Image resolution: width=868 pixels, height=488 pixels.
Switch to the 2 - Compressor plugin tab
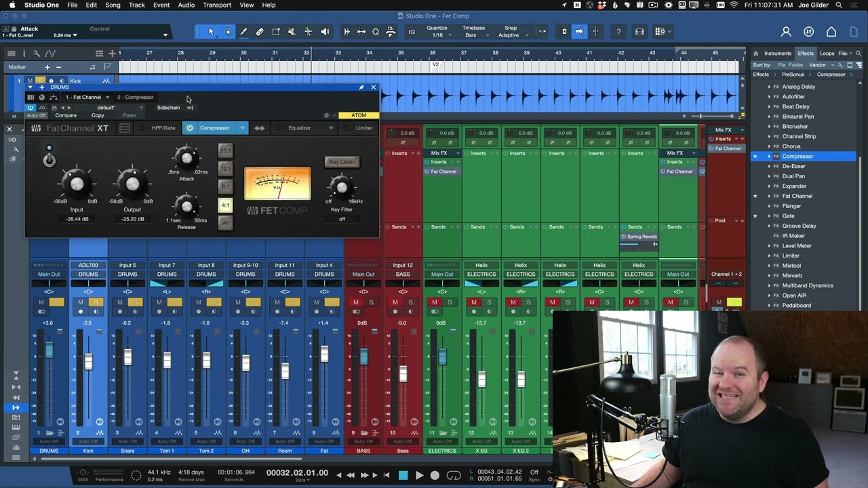136,98
